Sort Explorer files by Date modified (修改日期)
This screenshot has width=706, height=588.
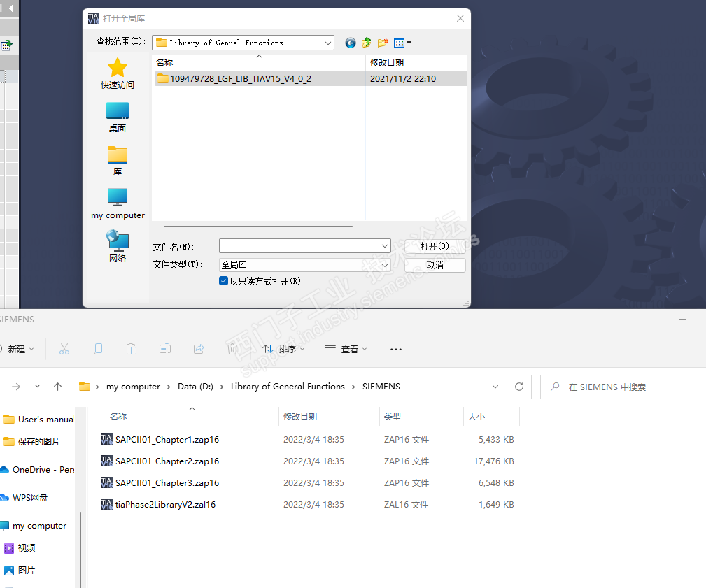(329, 417)
